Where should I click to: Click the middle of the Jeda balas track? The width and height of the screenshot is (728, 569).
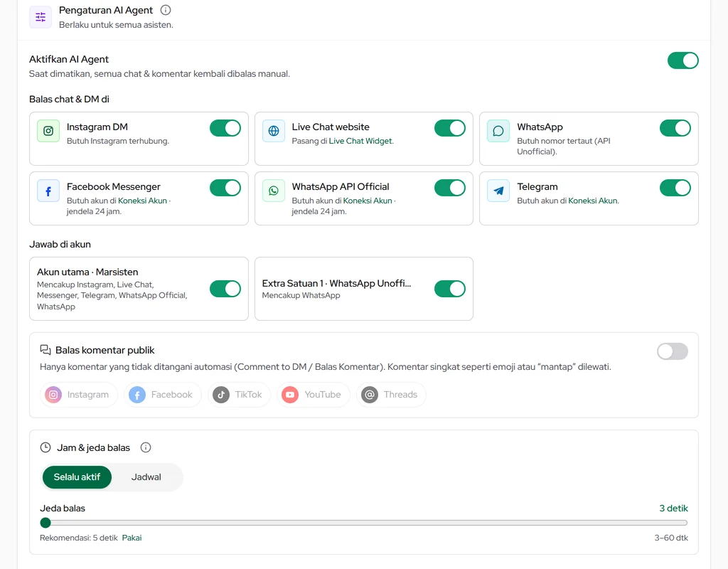[364, 523]
